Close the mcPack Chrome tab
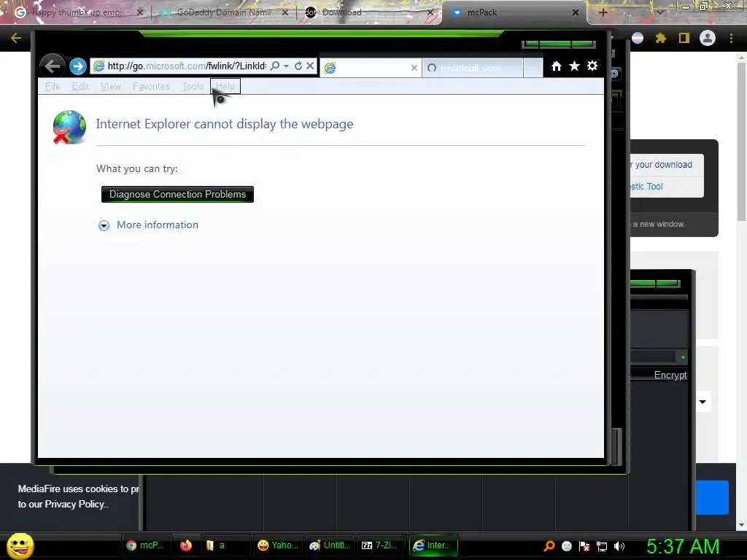 tap(576, 12)
